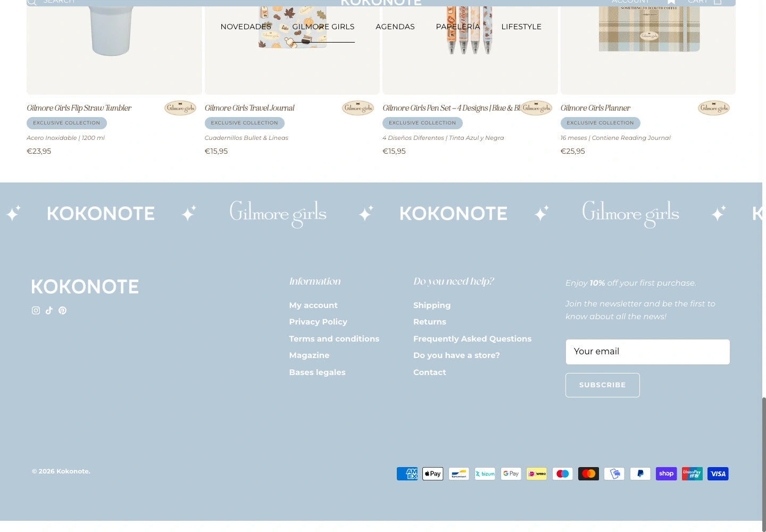Click the Visa payment icon

pos(718,474)
